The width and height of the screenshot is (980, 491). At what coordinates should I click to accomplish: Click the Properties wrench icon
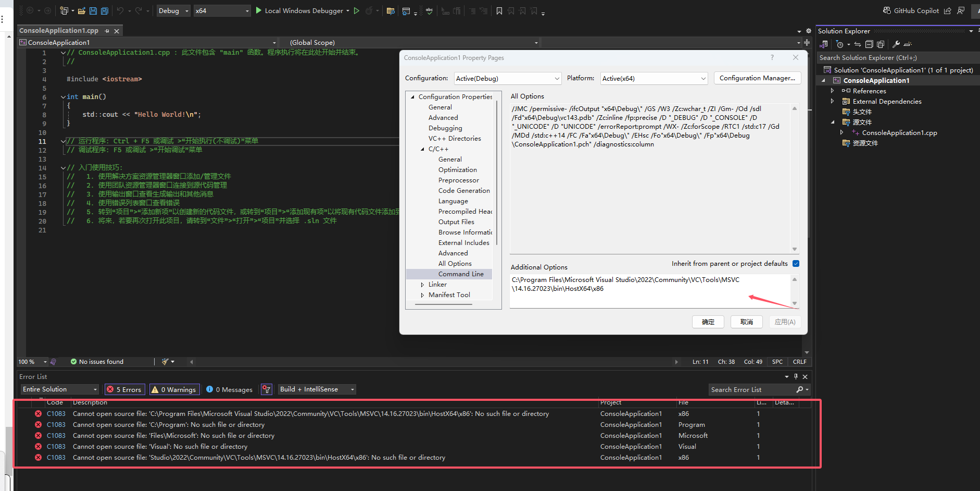[x=896, y=44]
